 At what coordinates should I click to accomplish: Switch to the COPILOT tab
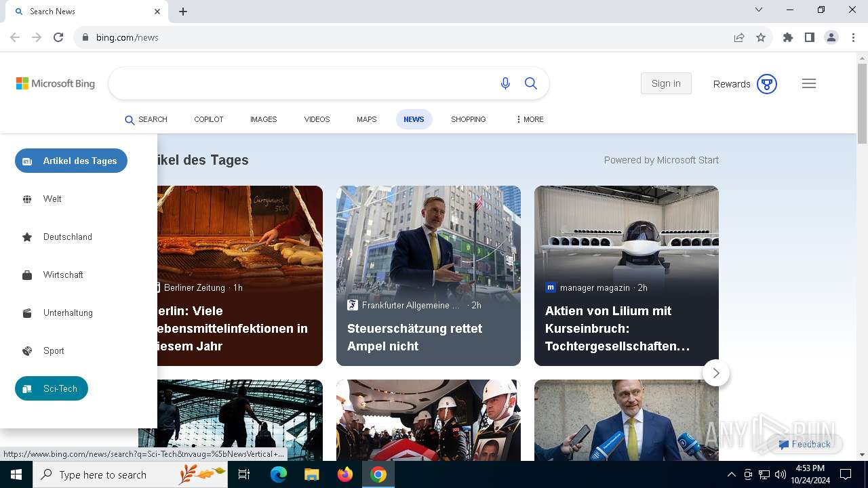(x=209, y=119)
